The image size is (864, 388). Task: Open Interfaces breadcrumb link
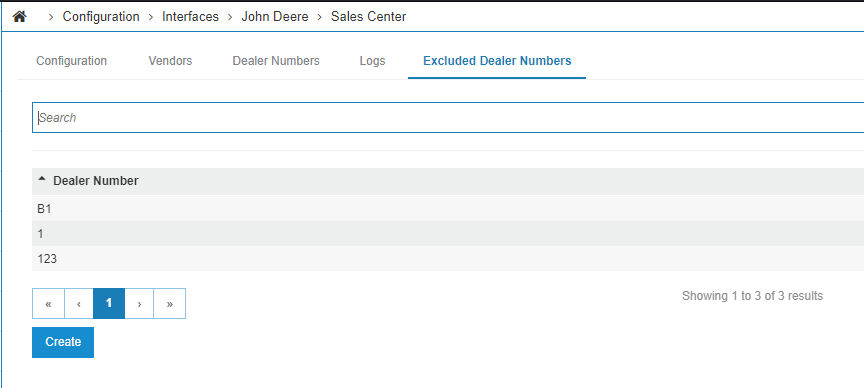(190, 17)
